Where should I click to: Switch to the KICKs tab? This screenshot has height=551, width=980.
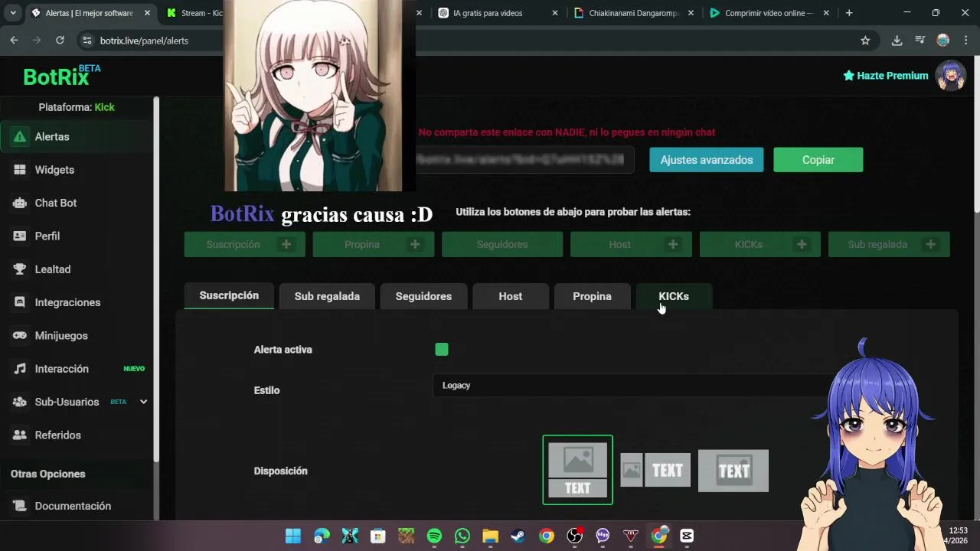tap(674, 296)
